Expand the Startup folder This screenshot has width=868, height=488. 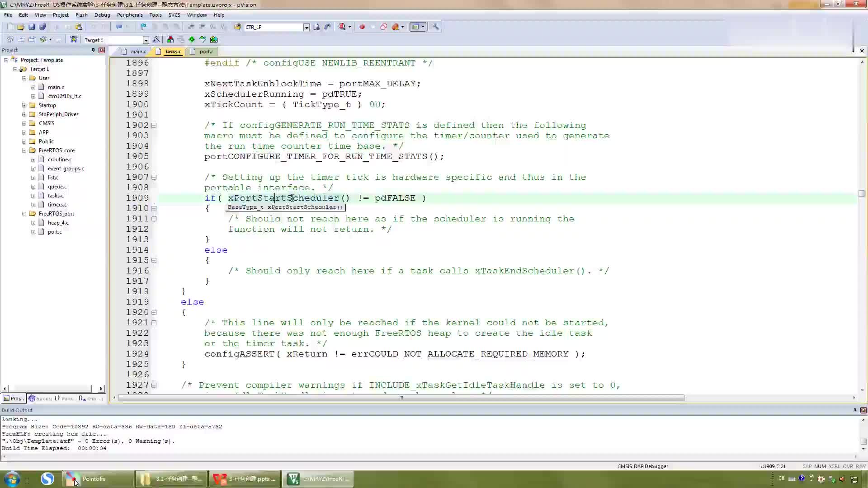24,105
